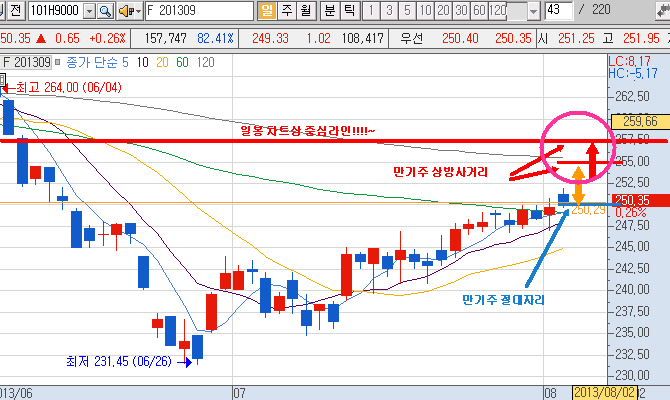Open the 101H9000 code dropdown arrow
Screen dimensions: 670x400
[x=88, y=11]
